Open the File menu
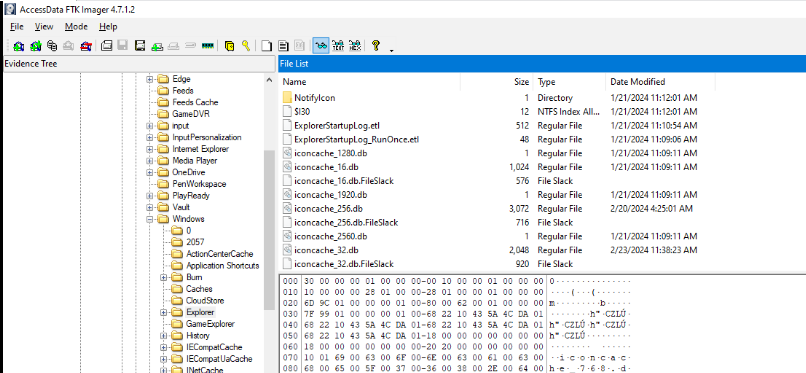 [17, 27]
